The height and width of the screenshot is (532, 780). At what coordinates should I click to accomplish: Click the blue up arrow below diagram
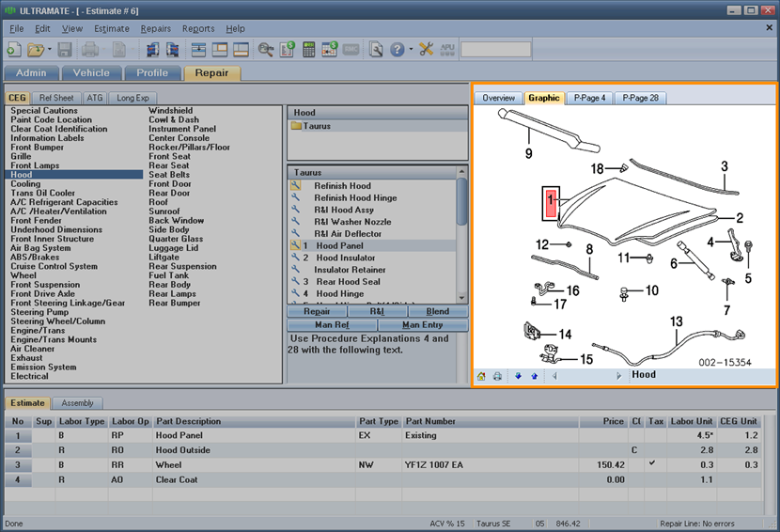tap(534, 376)
